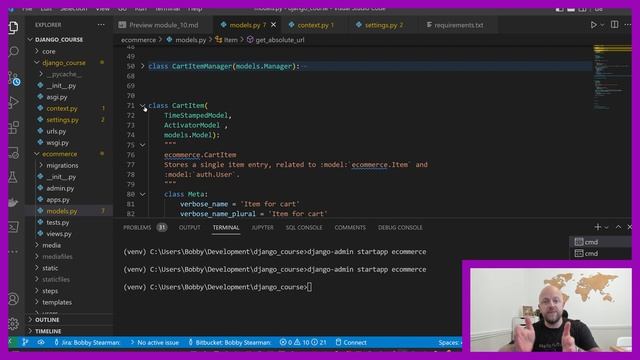640x360 pixels.
Task: Open run options dropdown arrow
Action: 602,25
